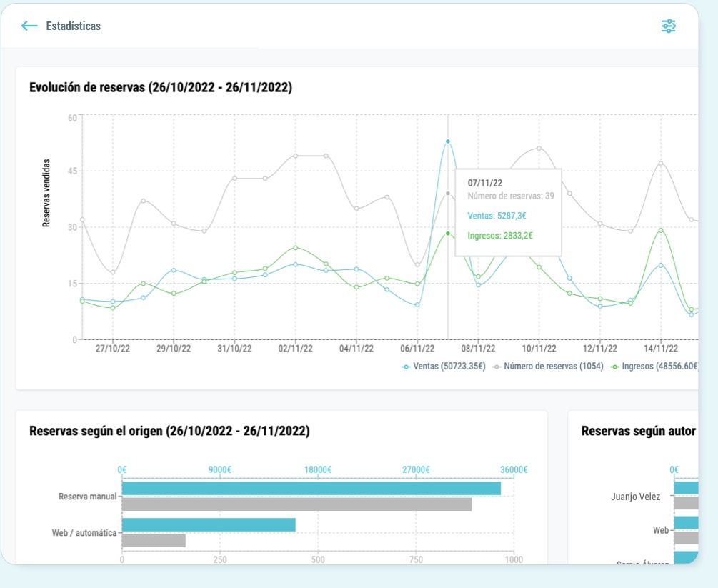Click the gray reservas point at 31/10/22
718x588 pixels.
234,178
